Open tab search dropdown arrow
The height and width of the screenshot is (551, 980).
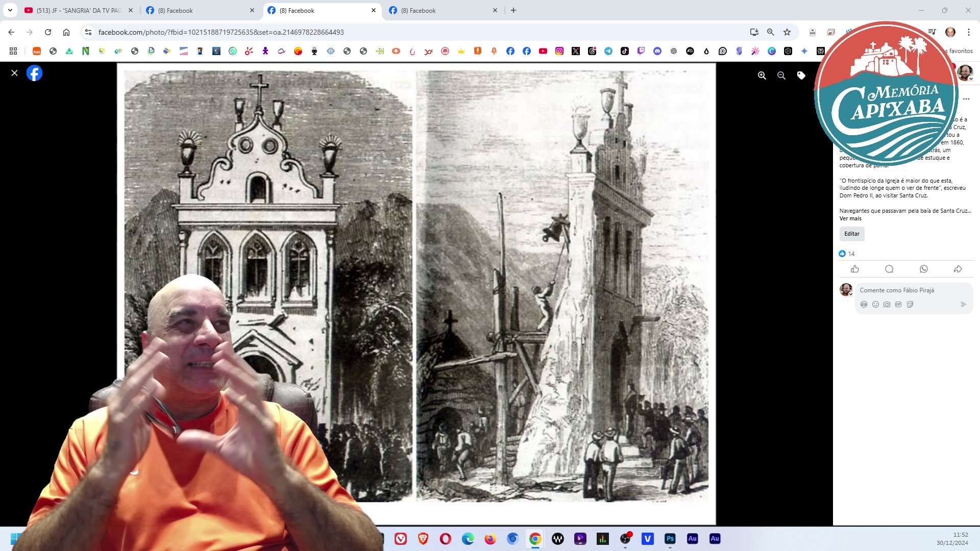(10, 10)
